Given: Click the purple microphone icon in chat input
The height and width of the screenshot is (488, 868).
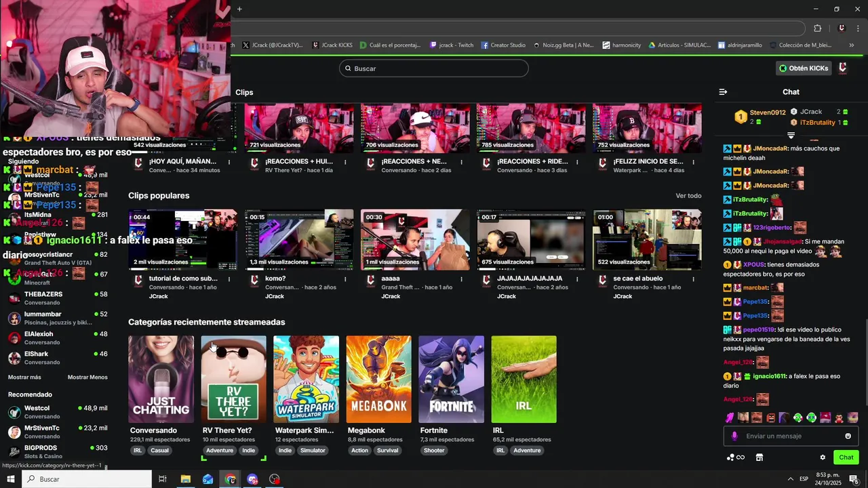Looking at the screenshot, I should [x=734, y=436].
